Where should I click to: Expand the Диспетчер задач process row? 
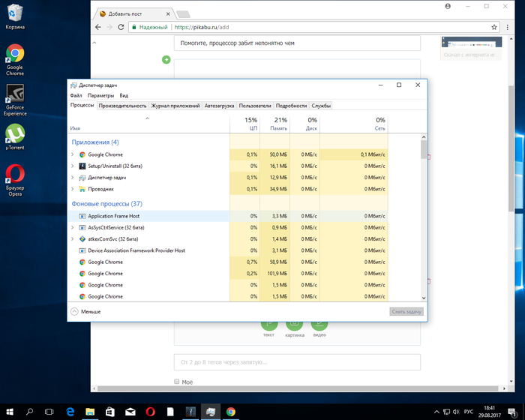[72, 178]
